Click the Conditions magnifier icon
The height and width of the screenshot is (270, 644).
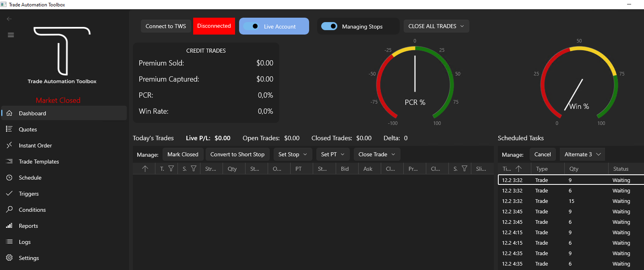(9, 209)
